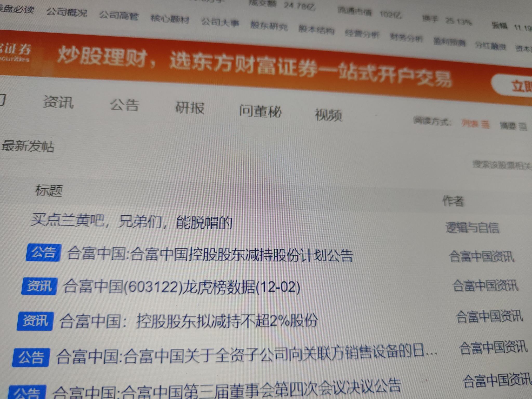Click the 资讯 badge beside 拟减持不超2%股份 post
The height and width of the screenshot is (399, 532).
click(35, 321)
